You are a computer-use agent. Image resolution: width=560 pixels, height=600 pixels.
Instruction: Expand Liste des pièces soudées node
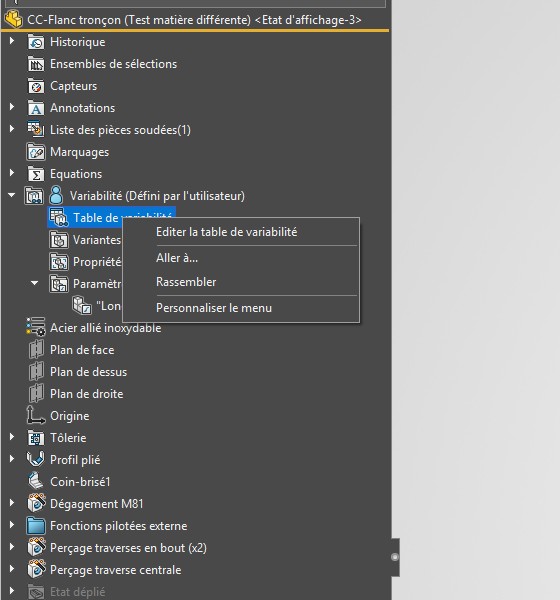[12, 129]
